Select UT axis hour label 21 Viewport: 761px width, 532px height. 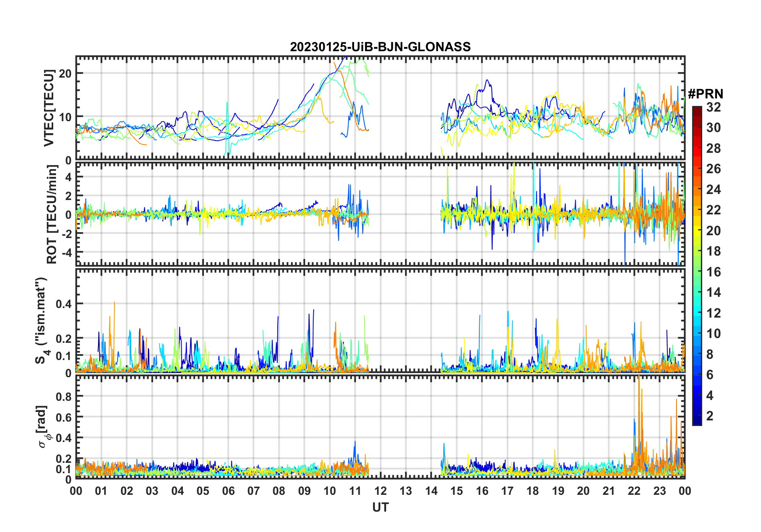609,491
